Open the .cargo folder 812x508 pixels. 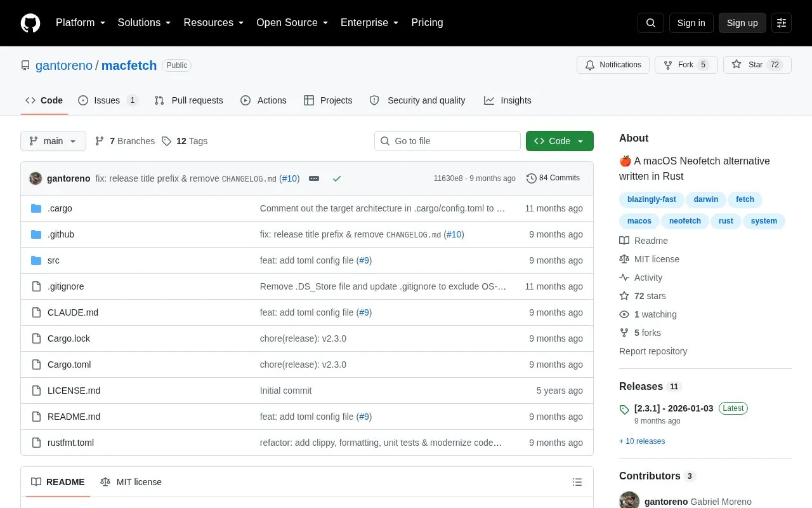pyautogui.click(x=60, y=208)
